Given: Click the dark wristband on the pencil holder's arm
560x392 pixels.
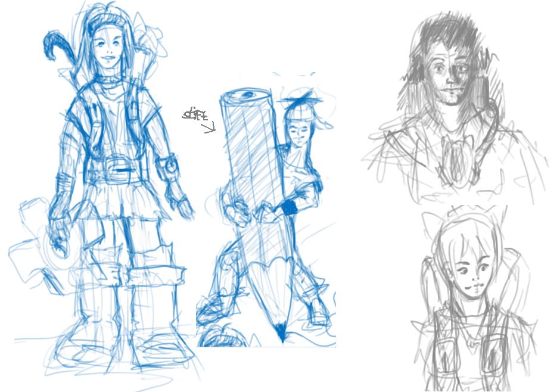Looking at the screenshot, I should click(290, 207).
